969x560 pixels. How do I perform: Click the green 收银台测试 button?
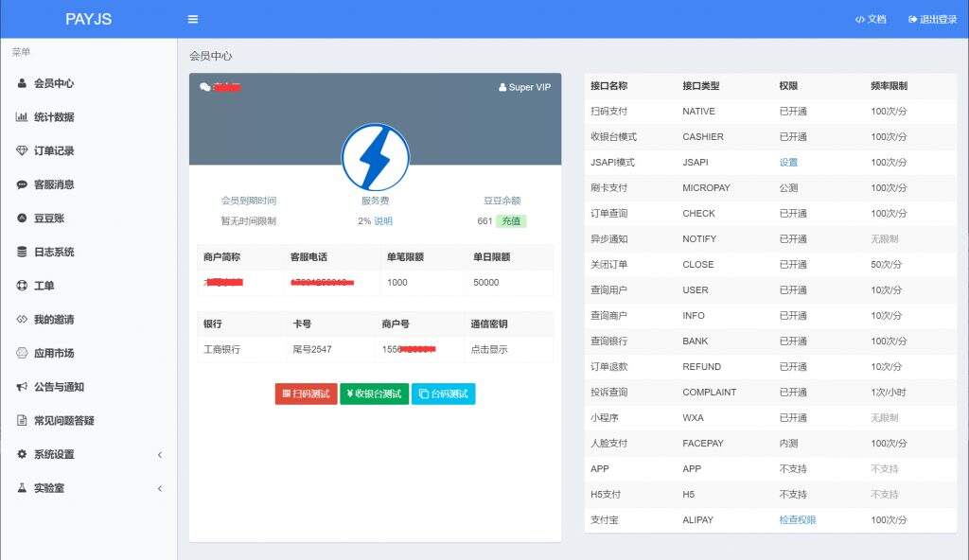pyautogui.click(x=374, y=394)
